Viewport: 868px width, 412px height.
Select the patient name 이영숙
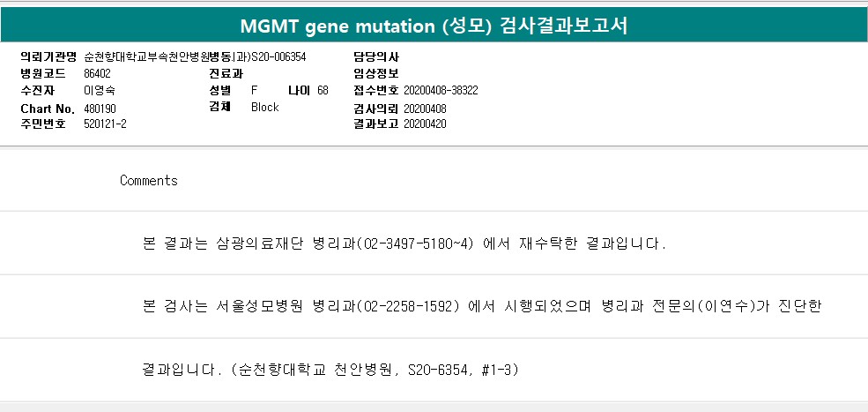tap(99, 91)
